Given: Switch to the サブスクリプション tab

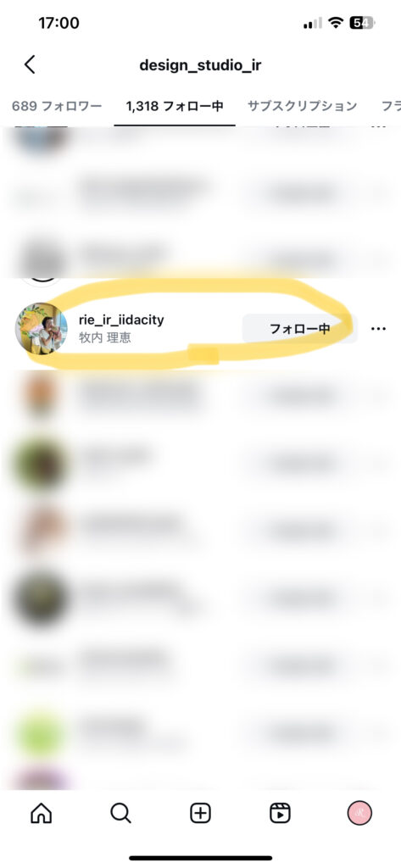Looking at the screenshot, I should [x=302, y=106].
